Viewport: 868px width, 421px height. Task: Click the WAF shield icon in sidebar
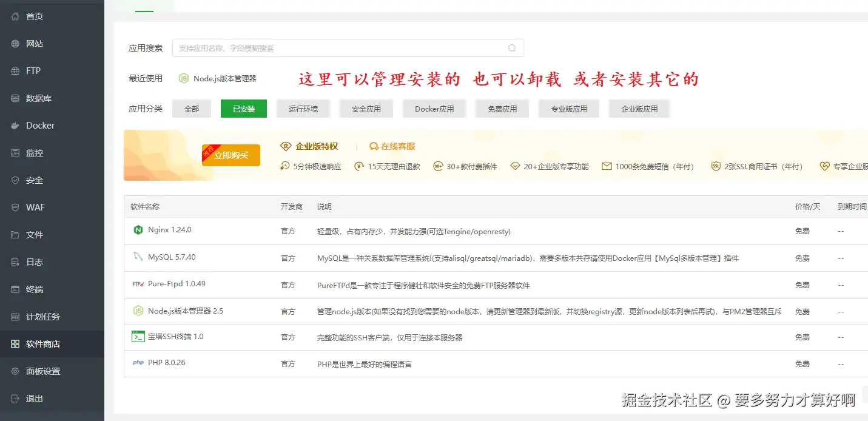15,207
